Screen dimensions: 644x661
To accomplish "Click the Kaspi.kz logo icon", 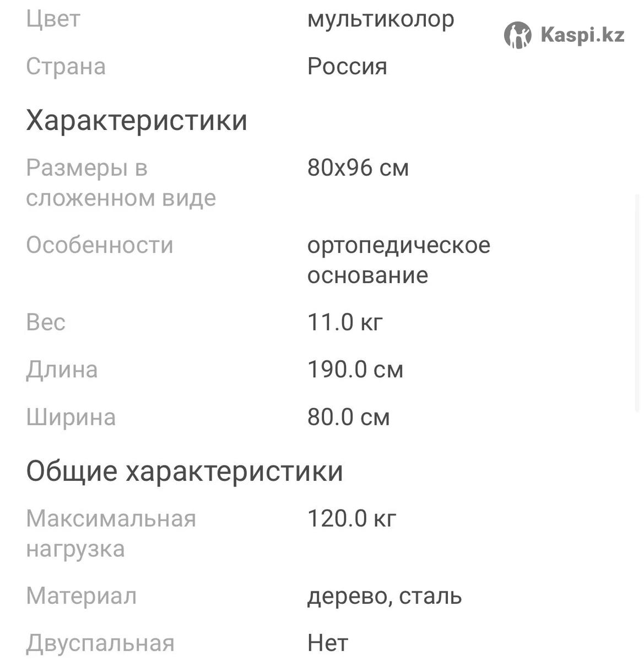I will coord(518,35).
